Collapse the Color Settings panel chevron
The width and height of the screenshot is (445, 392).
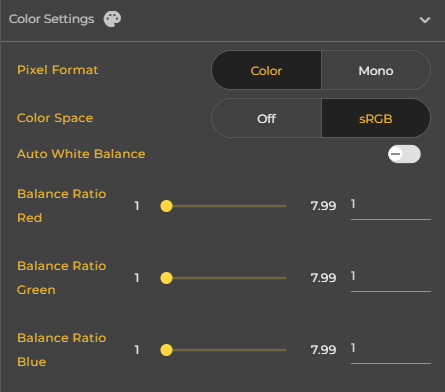(x=425, y=20)
